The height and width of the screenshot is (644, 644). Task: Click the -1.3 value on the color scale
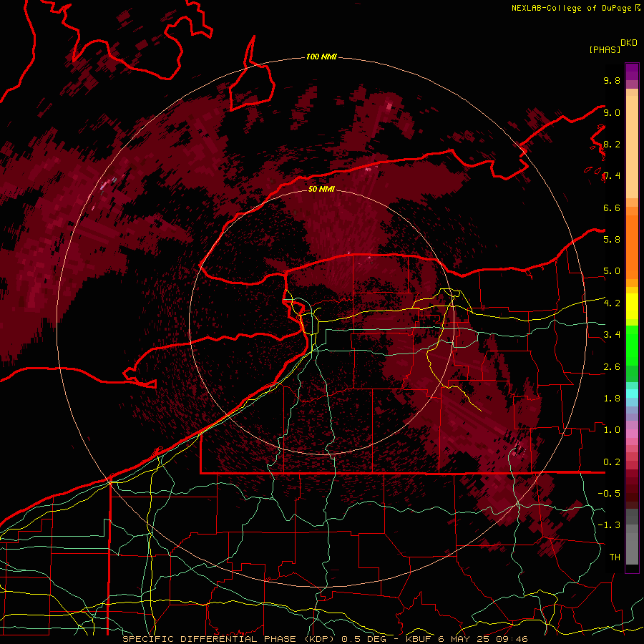point(609,525)
